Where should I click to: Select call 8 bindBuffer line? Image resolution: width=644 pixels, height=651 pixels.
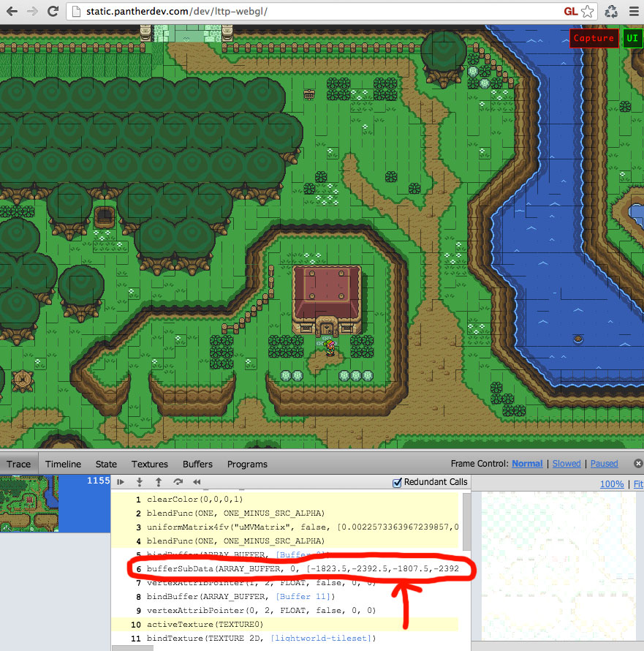pyautogui.click(x=287, y=597)
